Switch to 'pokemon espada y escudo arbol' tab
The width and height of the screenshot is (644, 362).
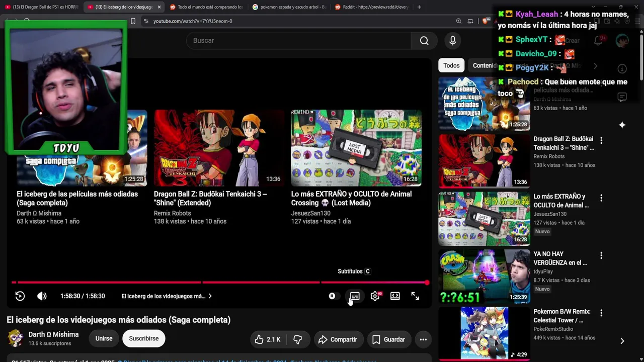pos(289,7)
